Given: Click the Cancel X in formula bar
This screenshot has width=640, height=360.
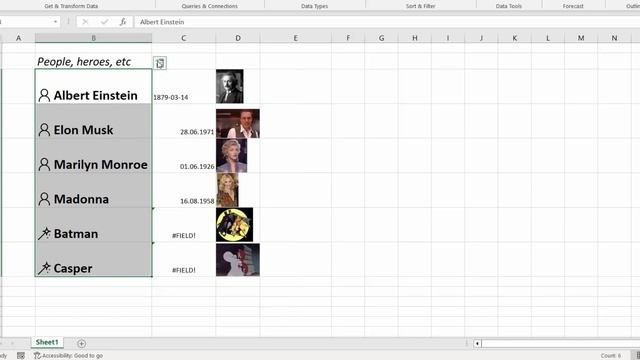Looking at the screenshot, I should (x=85, y=22).
